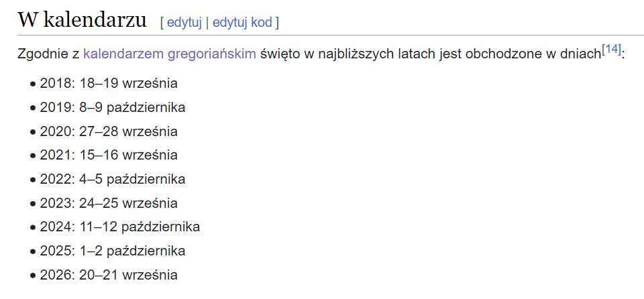Select the 2024: 11–12 października entry
Viewport: 644px width, 299px height.
[x=120, y=227]
